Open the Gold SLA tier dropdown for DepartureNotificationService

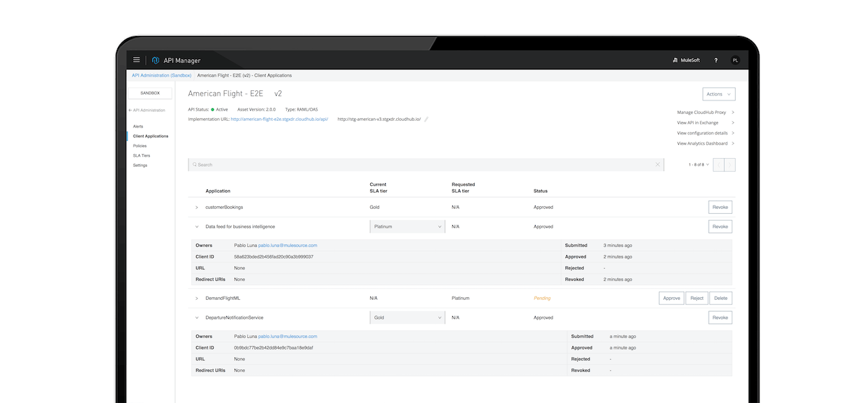tap(408, 318)
